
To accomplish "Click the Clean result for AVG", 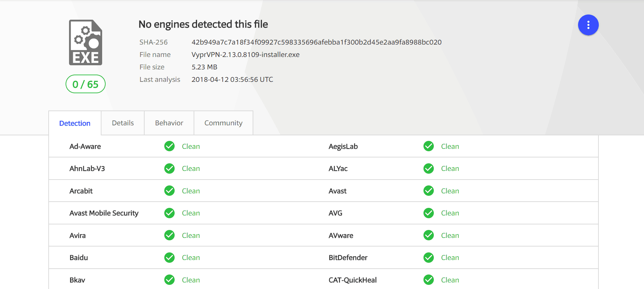I will pyautogui.click(x=450, y=213).
